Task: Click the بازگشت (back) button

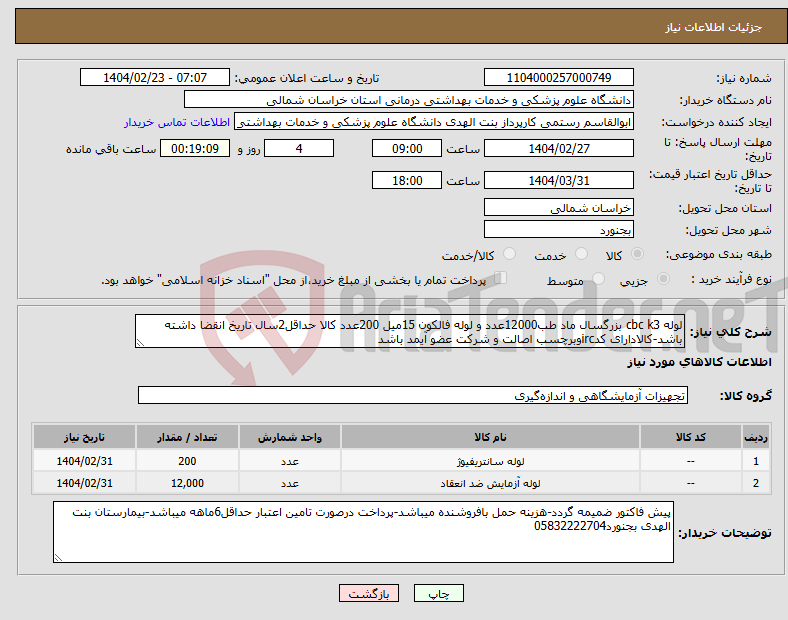Action: click(x=369, y=593)
